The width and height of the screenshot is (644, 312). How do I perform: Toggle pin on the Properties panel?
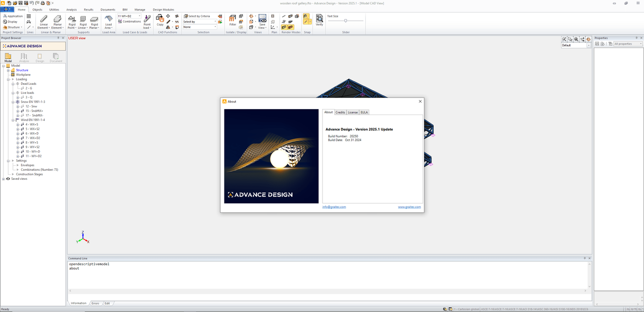click(636, 38)
